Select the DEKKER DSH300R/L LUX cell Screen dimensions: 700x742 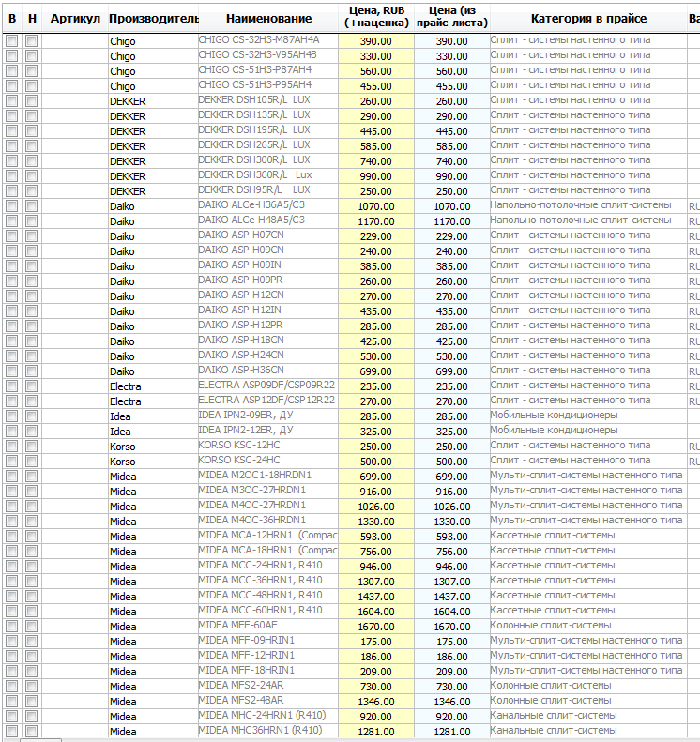(x=268, y=161)
